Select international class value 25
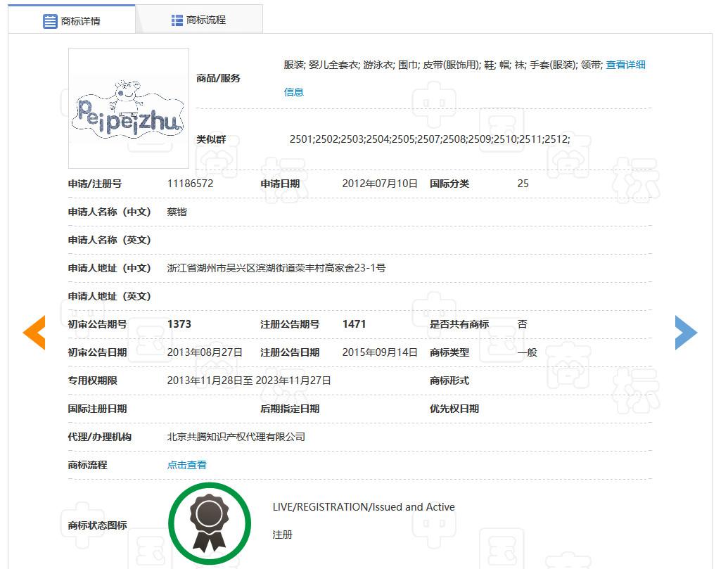This screenshot has height=569, width=728. [523, 184]
